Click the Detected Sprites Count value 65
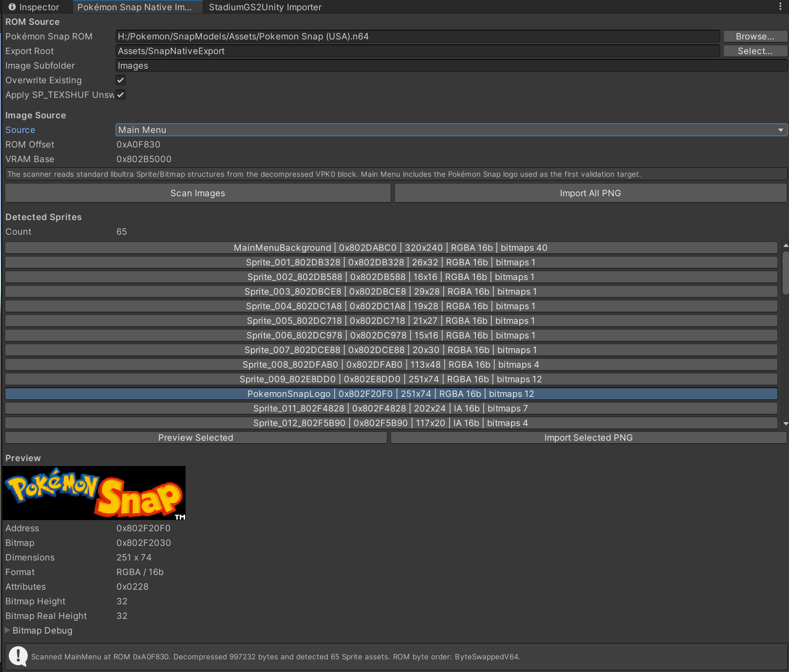Screen dimensions: 789x672 pyautogui.click(x=122, y=232)
